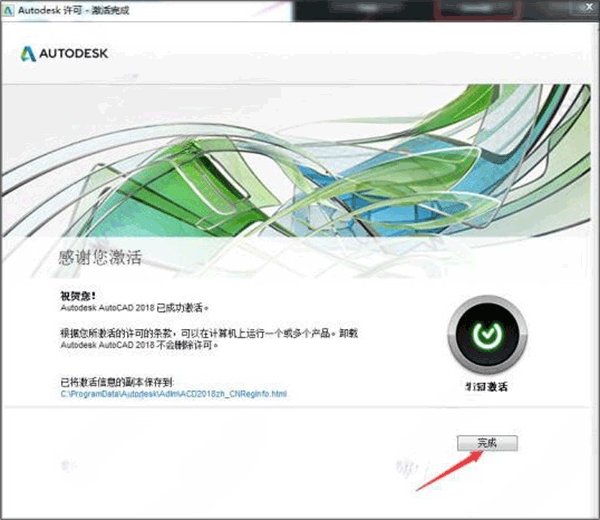Click 'Autodesk AutoCAD 2018 已成功激活' line

tap(135, 308)
